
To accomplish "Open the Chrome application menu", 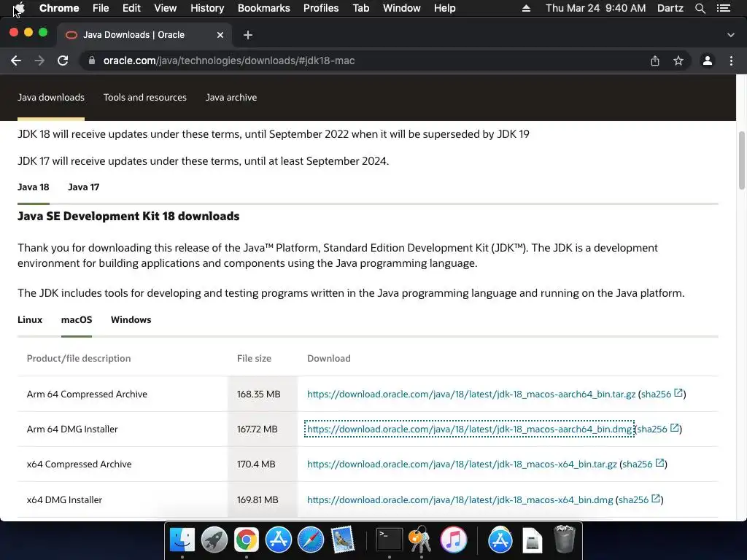I will [59, 8].
